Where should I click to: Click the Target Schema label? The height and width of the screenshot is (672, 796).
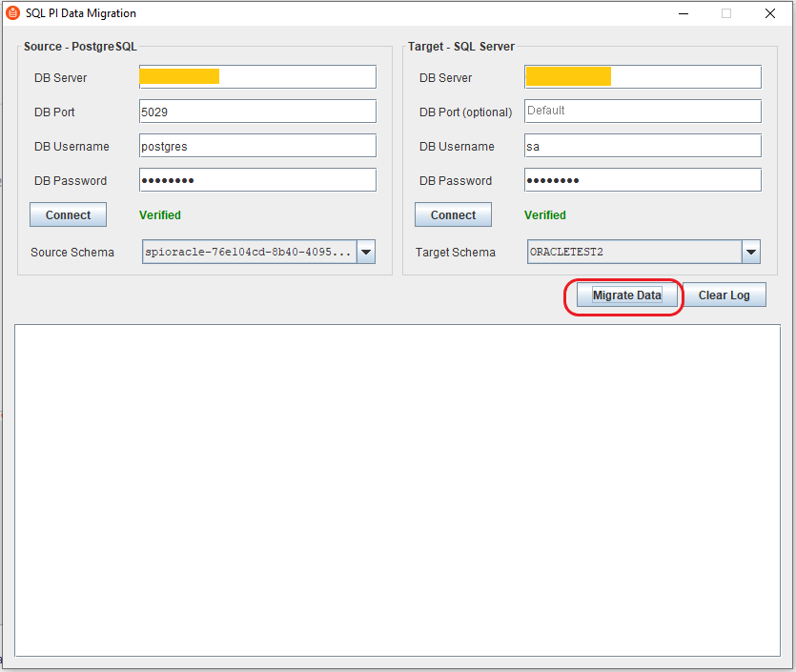[456, 253]
